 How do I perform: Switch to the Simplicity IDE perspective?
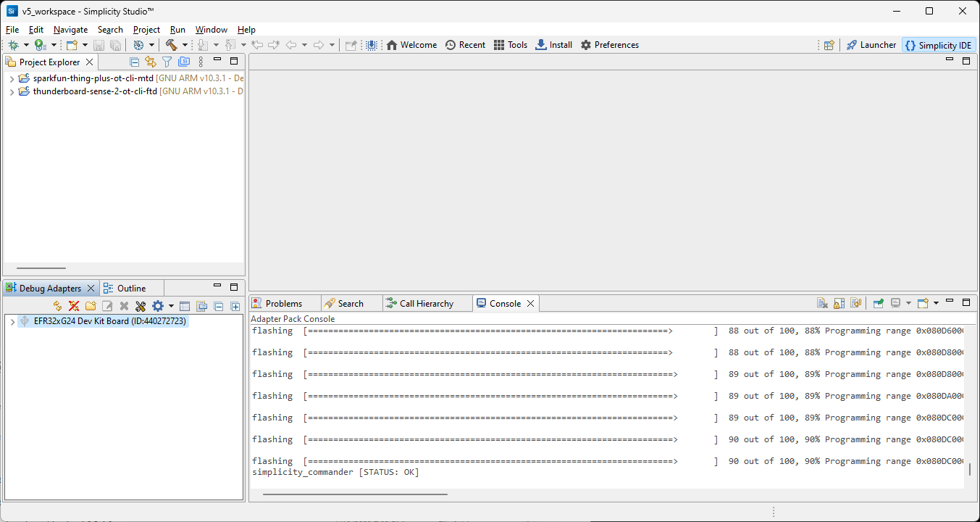[938, 44]
